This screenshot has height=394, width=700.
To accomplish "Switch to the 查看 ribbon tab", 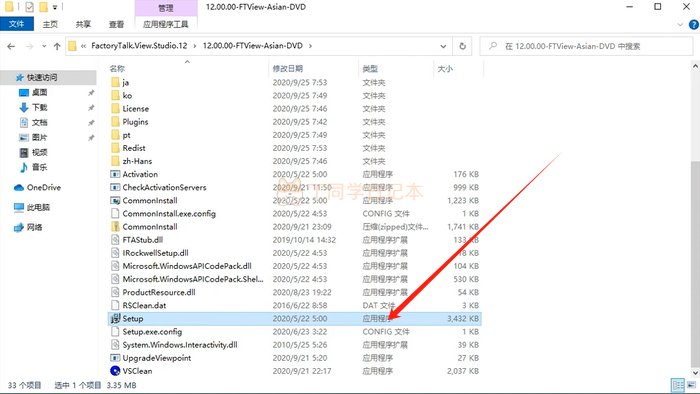I will tap(116, 24).
